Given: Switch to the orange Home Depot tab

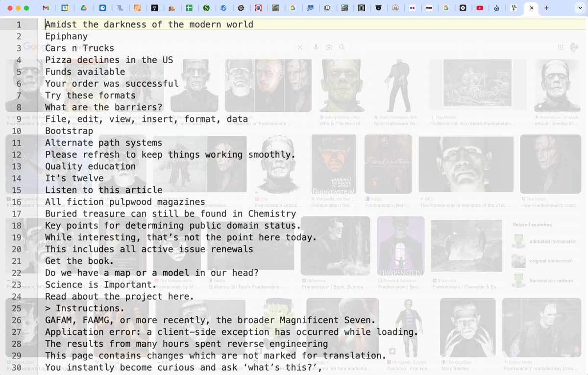Looking at the screenshot, I should pos(138,8).
